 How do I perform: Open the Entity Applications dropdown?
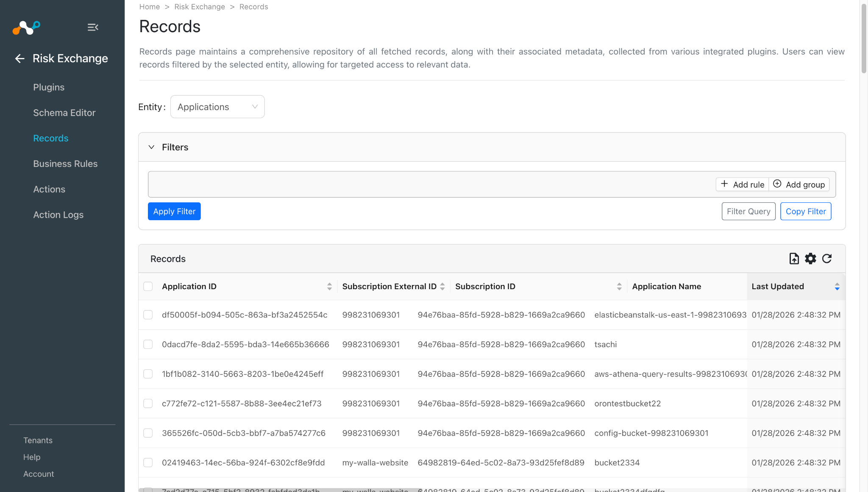pos(217,107)
